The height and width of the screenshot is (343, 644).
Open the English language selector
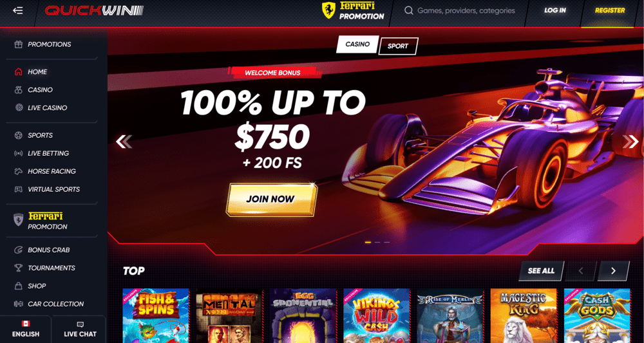click(26, 329)
